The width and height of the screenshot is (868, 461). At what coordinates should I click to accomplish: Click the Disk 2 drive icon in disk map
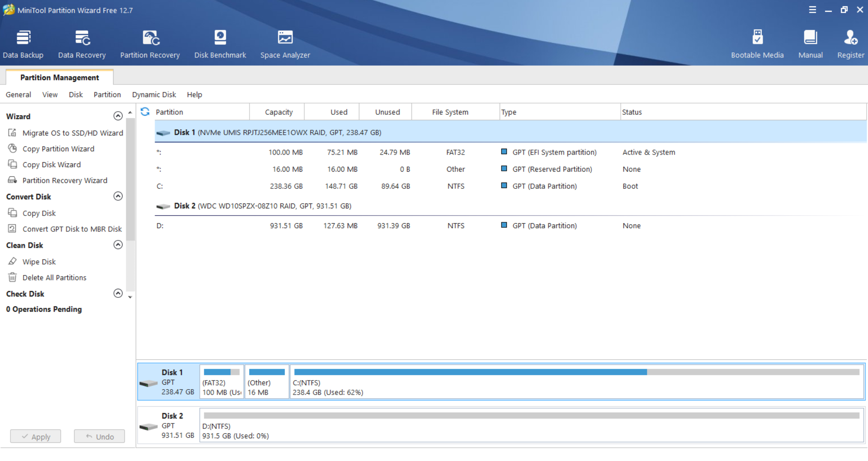pos(148,427)
